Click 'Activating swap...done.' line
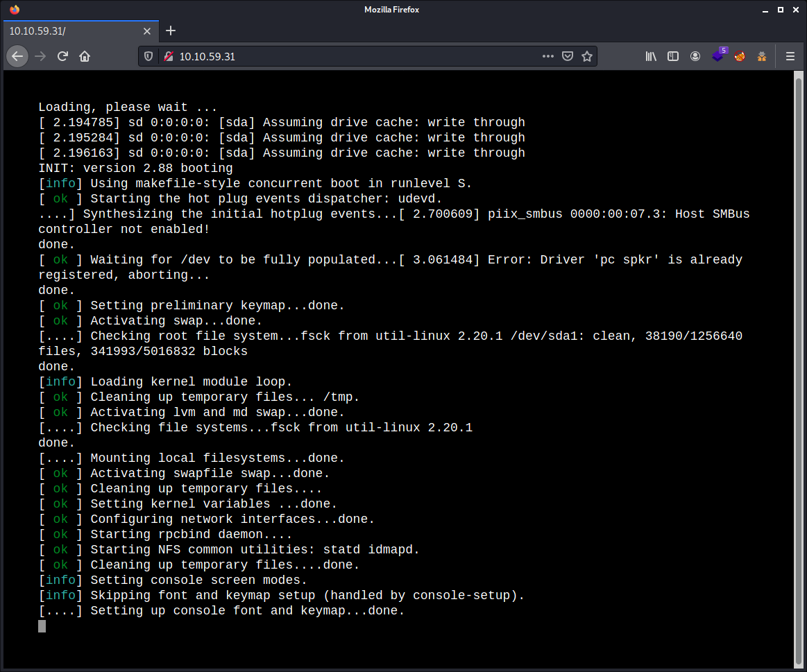 pyautogui.click(x=151, y=321)
